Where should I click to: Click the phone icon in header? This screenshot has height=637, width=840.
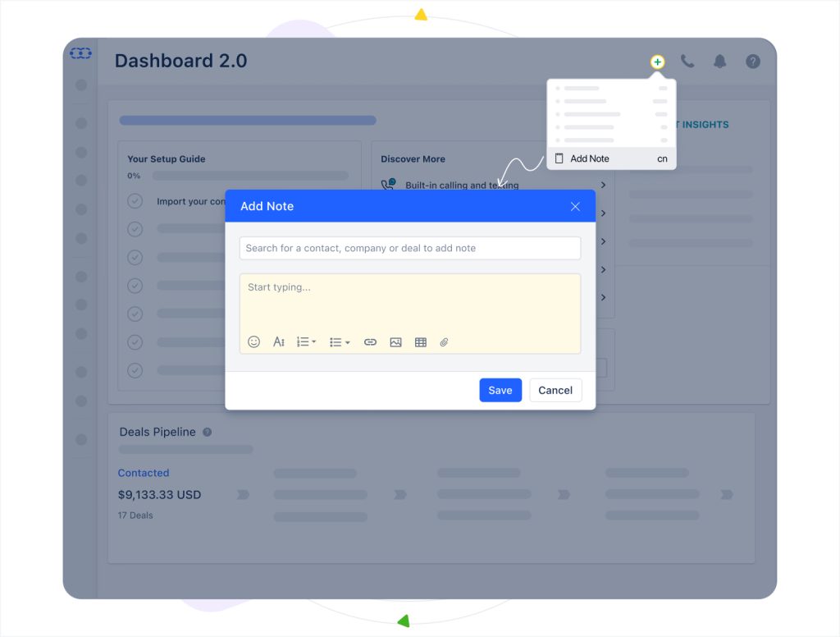point(687,62)
